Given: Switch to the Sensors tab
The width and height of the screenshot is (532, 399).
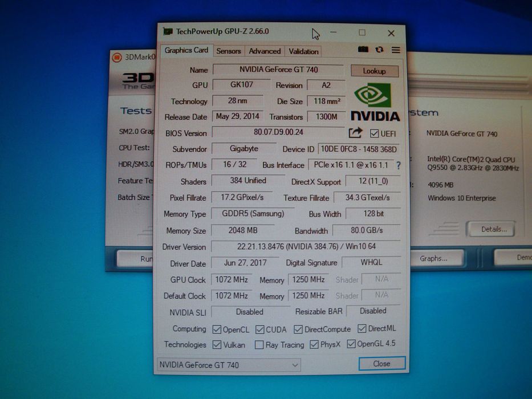Looking at the screenshot, I should [x=228, y=51].
